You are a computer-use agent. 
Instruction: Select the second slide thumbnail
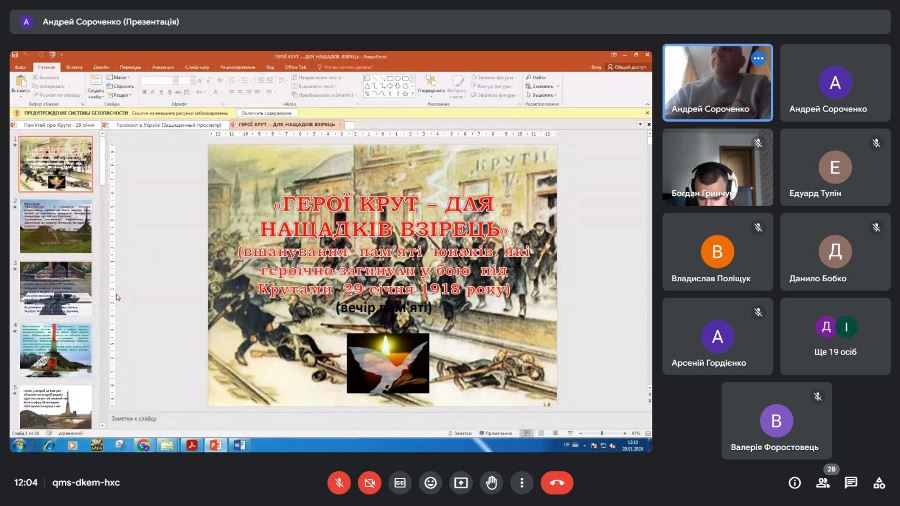click(56, 226)
